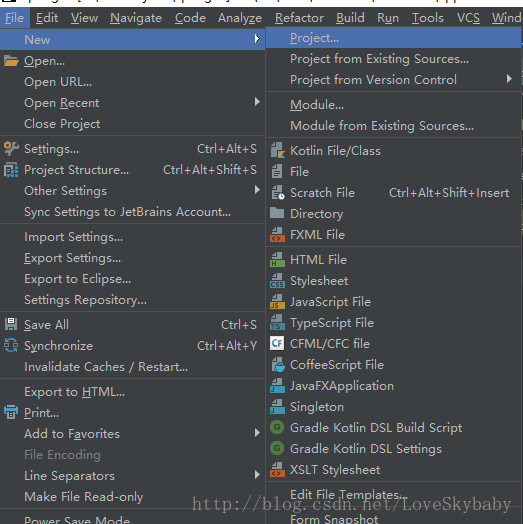The image size is (523, 524).
Task: Expand the Add to Favorites arrow
Action: point(257,433)
